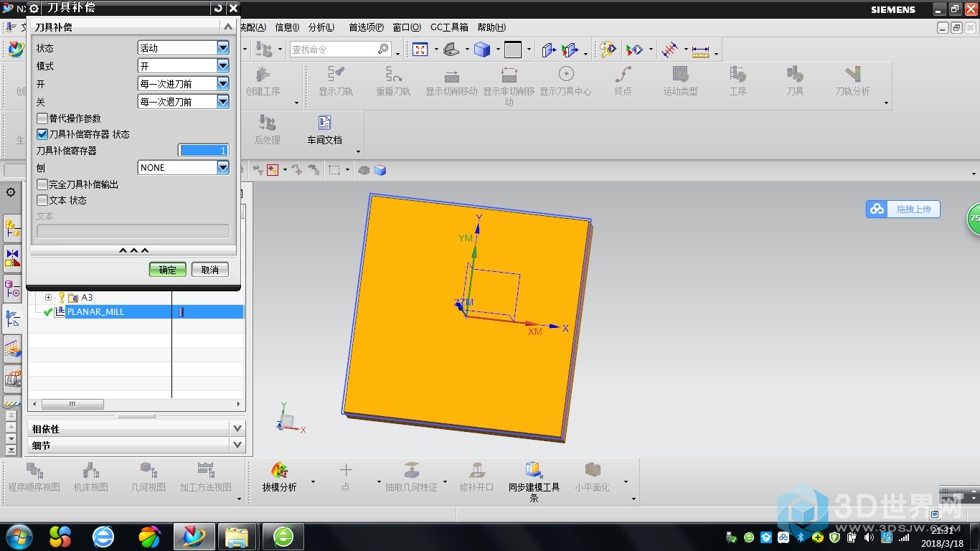Open the assembly navigator sidebar tab
The height and width of the screenshot is (551, 980).
pyautogui.click(x=12, y=229)
